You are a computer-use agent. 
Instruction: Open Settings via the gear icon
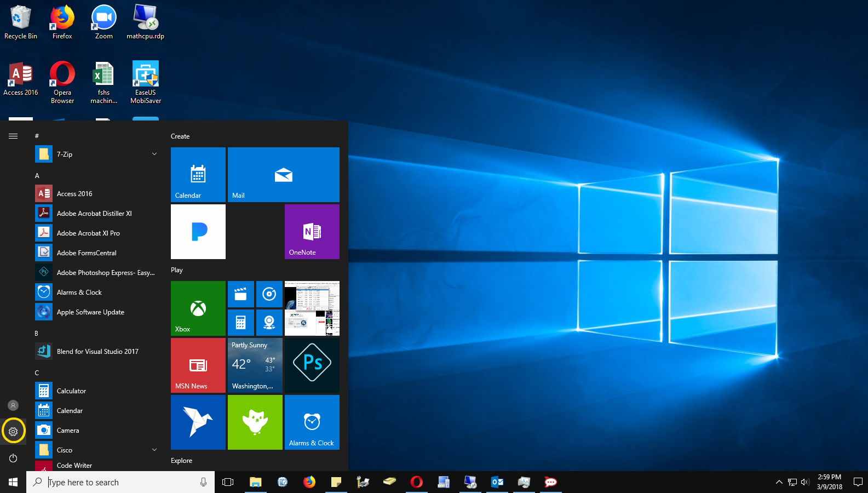(13, 432)
